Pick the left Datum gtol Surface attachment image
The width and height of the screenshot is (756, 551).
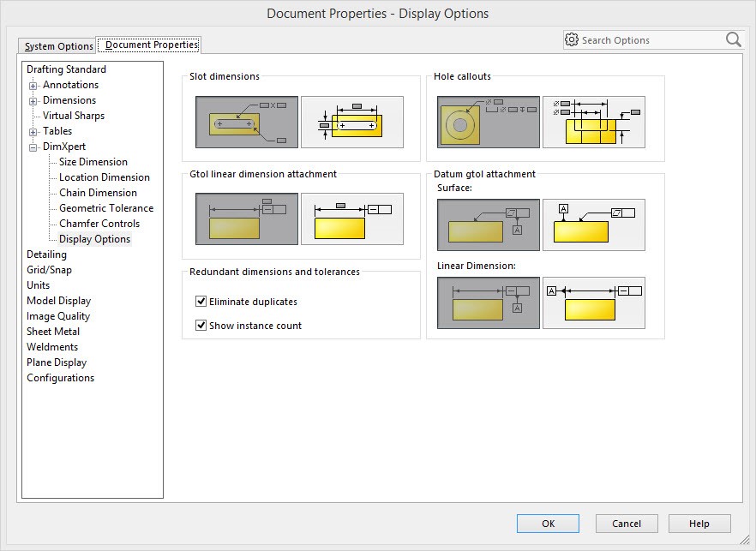(x=489, y=225)
